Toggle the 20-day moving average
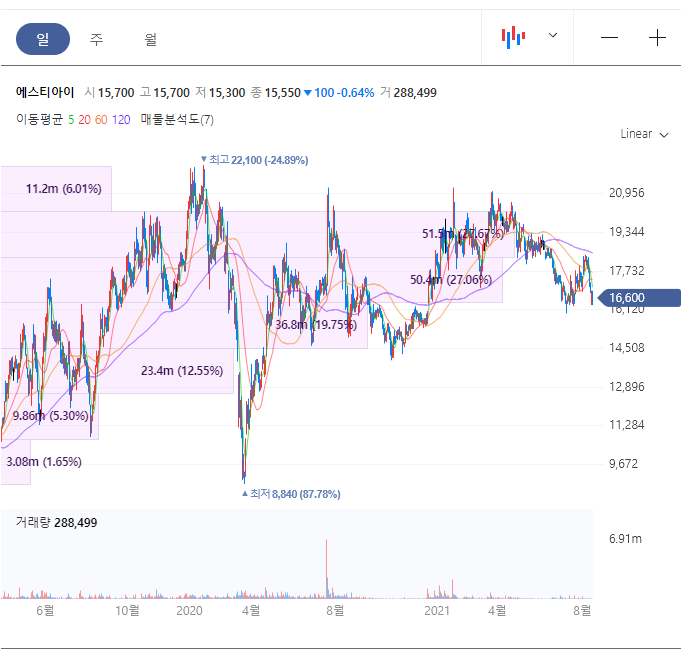Viewport: 681px width, 653px height. click(x=84, y=120)
